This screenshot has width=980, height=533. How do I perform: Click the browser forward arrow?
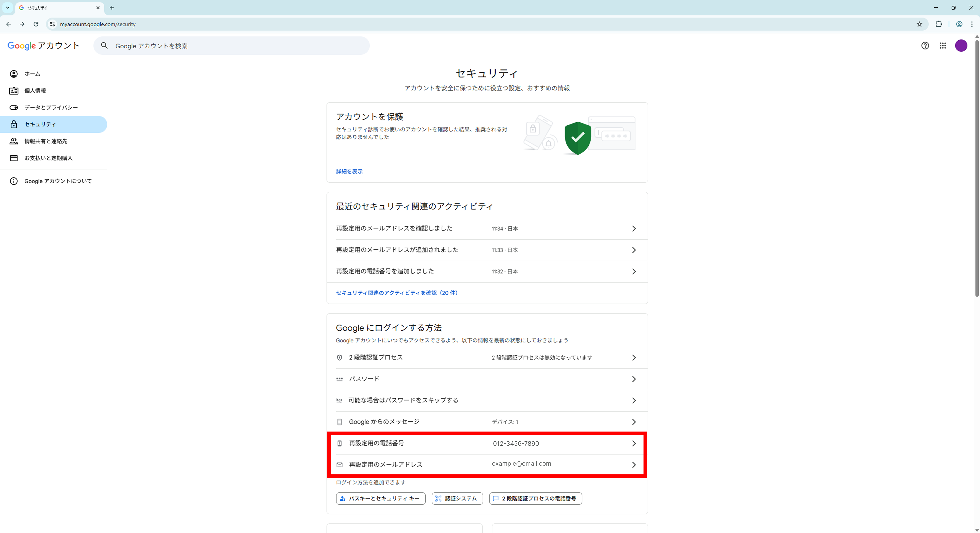coord(22,24)
